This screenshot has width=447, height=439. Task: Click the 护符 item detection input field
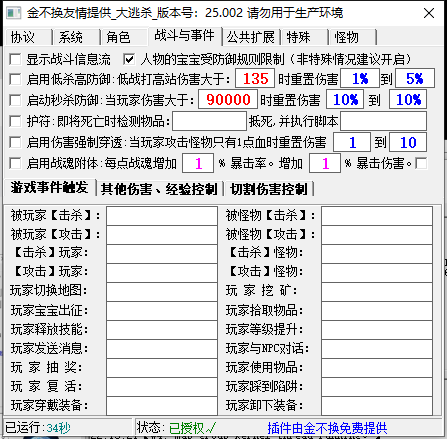point(209,121)
